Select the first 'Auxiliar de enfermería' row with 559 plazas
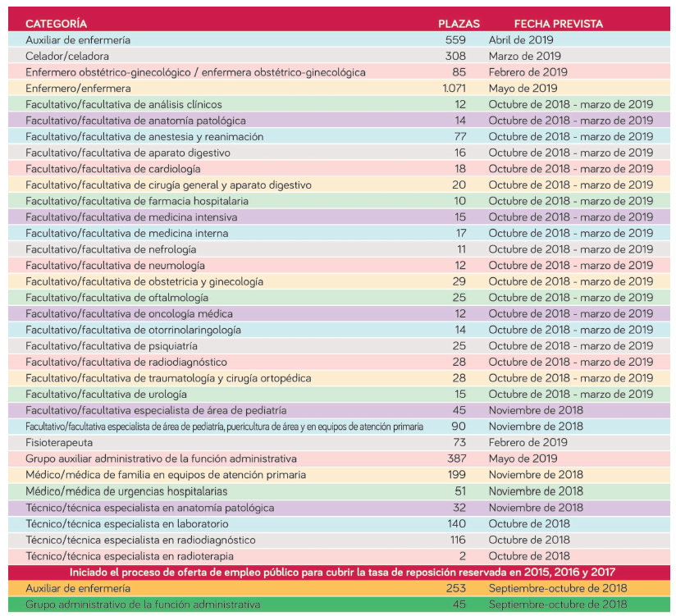This screenshot has width=676, height=616. [339, 39]
